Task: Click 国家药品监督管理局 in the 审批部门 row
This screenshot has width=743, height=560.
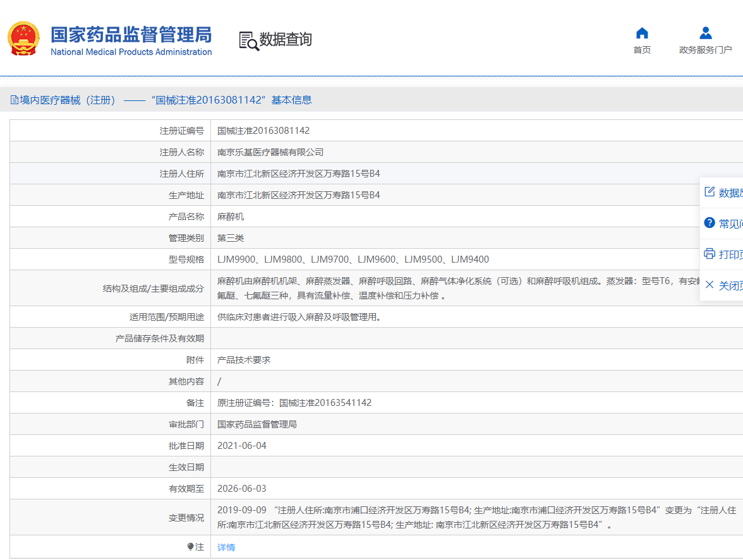Action: point(257,424)
